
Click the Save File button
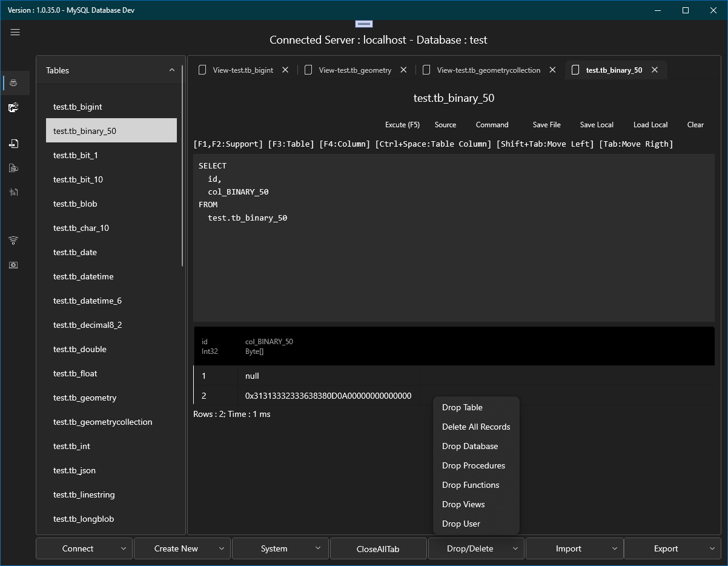[546, 125]
